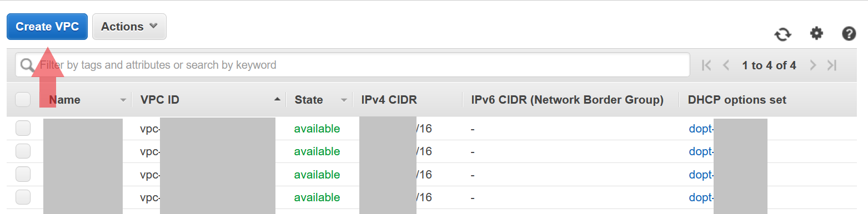This screenshot has height=214, width=868.
Task: Open the State column dropdown arrow
Action: (x=344, y=100)
